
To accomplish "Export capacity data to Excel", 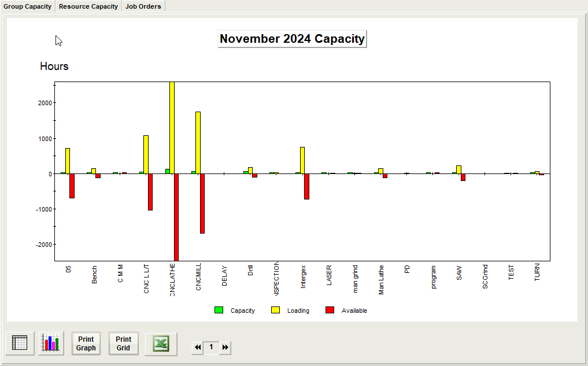I will click(161, 343).
